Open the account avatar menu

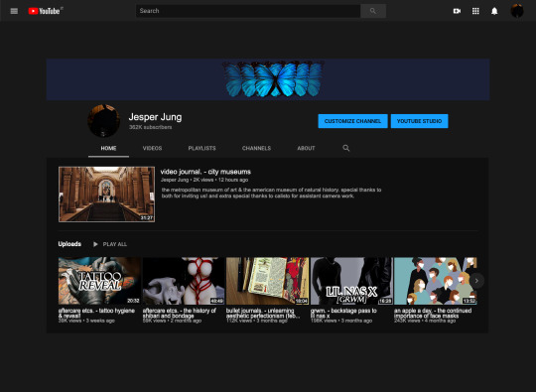517,11
